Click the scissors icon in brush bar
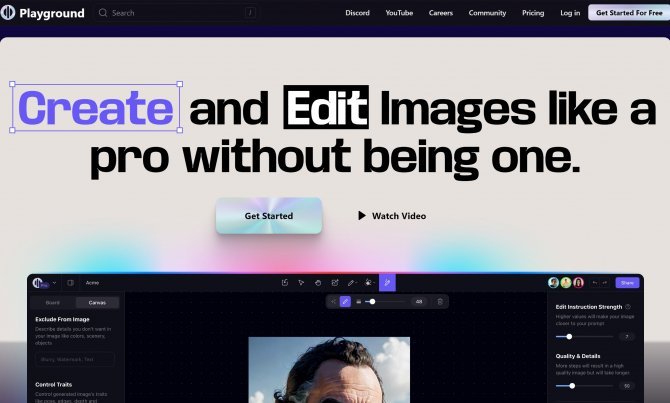The width and height of the screenshot is (670, 403). 333,302
